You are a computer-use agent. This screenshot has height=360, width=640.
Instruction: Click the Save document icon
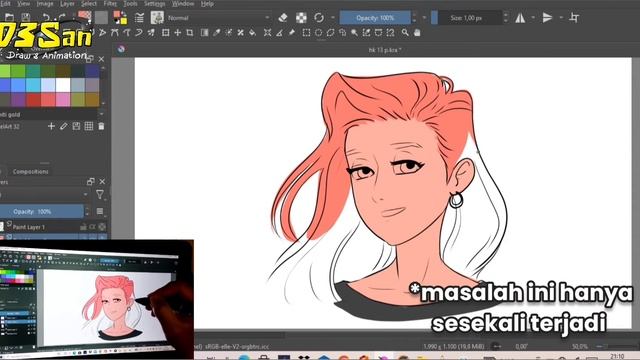pos(26,18)
